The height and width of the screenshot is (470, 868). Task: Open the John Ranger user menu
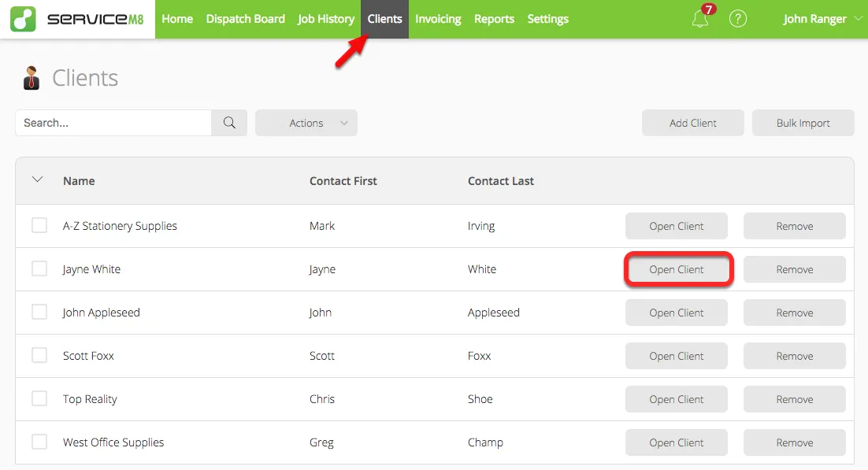822,19
